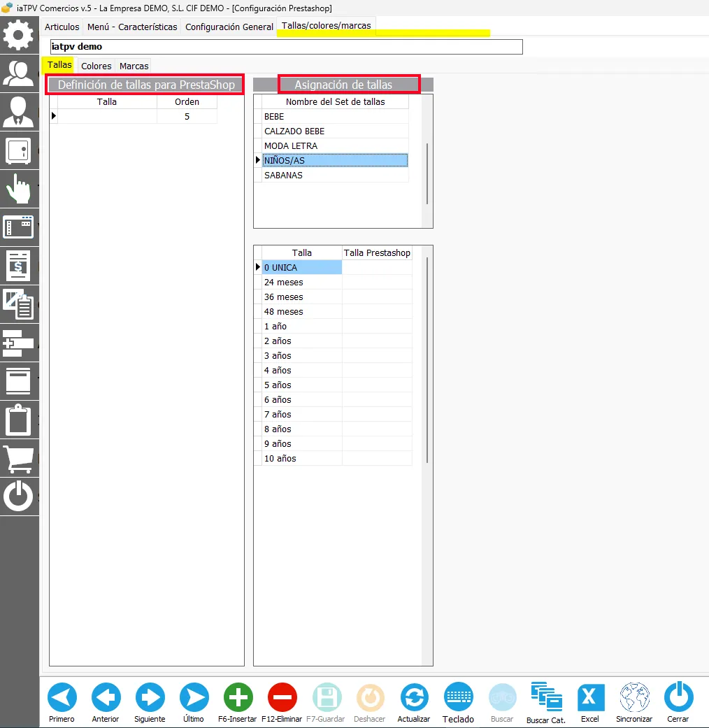
Task: Click the Talla Prestashop column header
Action: (377, 252)
